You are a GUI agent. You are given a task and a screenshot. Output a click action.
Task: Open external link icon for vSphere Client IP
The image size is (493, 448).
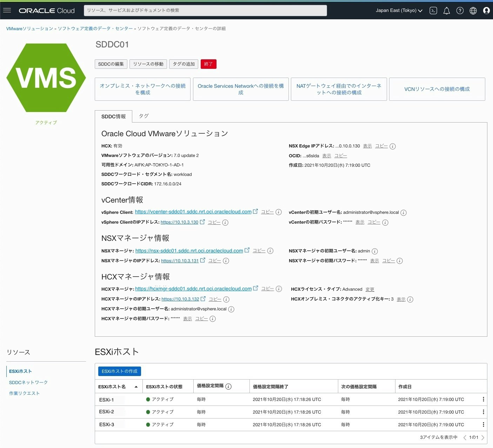pyautogui.click(x=202, y=222)
